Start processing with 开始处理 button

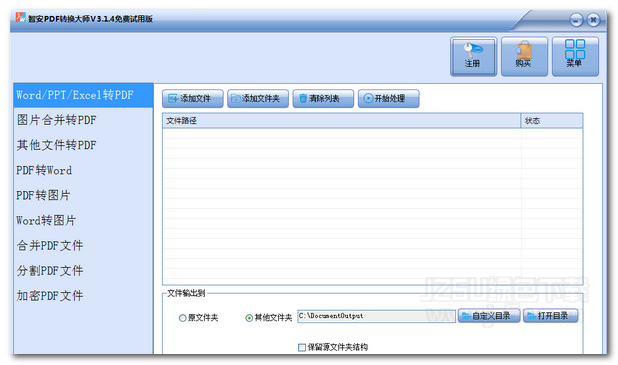(x=389, y=99)
